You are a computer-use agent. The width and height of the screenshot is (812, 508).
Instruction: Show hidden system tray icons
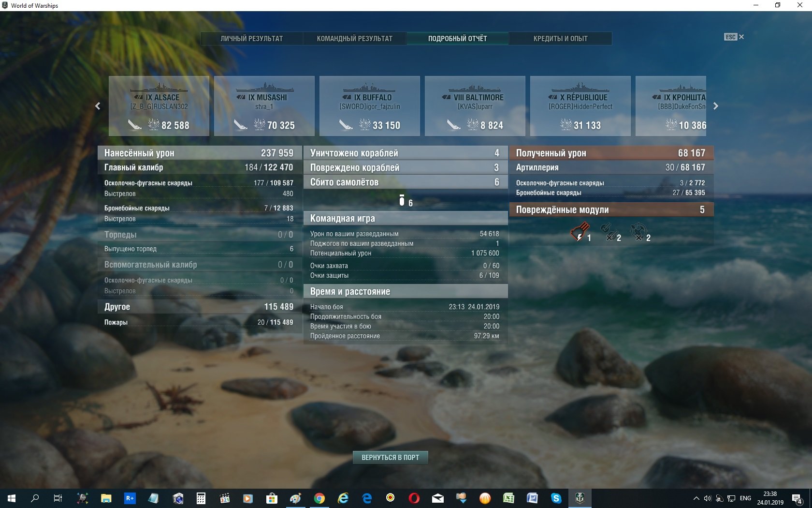tap(696, 498)
